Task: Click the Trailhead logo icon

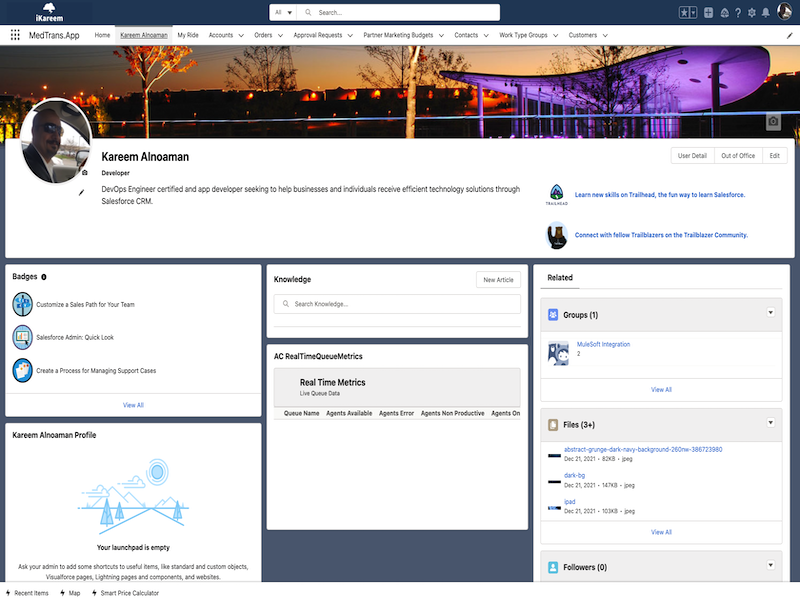Action: [557, 195]
